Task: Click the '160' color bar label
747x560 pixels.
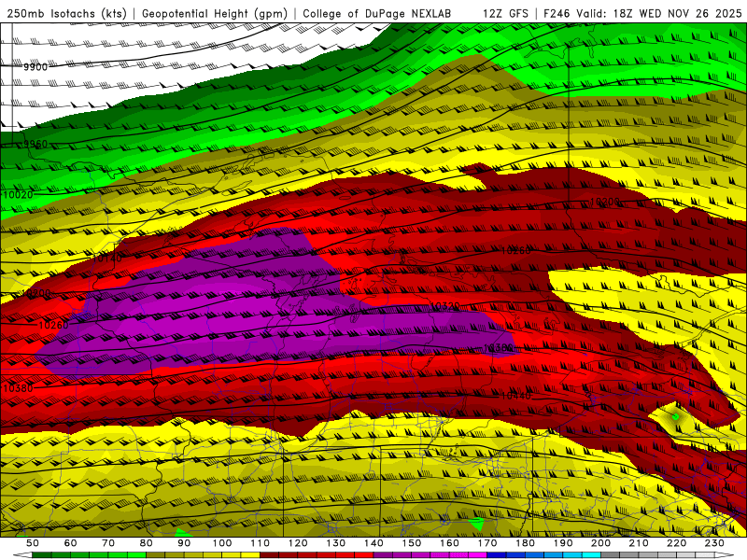Action: pyautogui.click(x=449, y=543)
